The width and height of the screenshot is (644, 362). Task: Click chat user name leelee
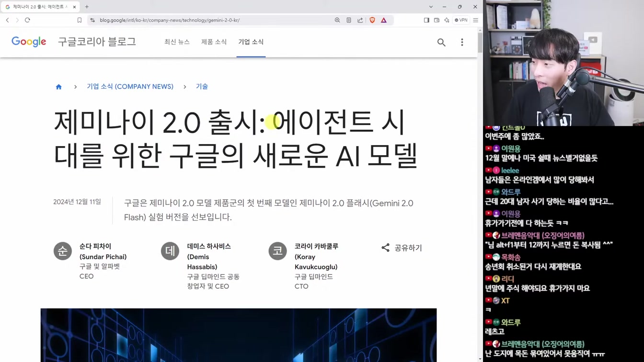[510, 170]
